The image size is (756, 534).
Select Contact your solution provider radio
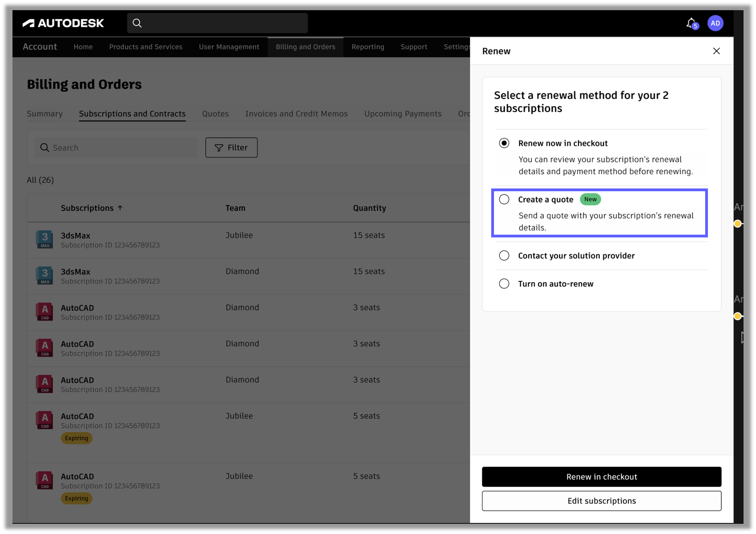point(504,255)
